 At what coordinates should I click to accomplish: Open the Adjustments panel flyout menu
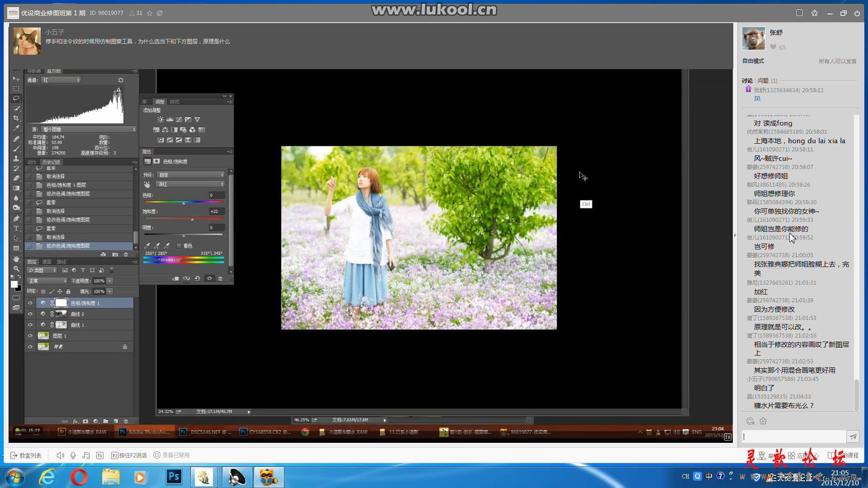[230, 102]
